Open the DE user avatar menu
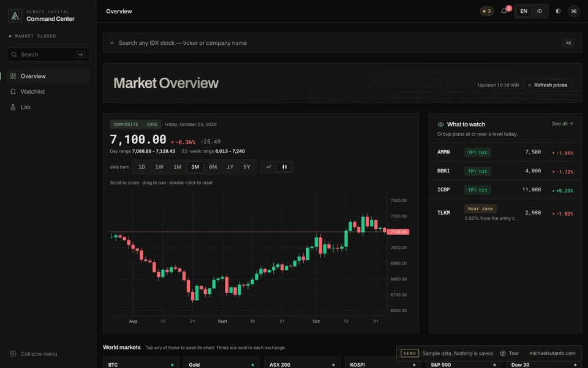 [x=574, y=11]
